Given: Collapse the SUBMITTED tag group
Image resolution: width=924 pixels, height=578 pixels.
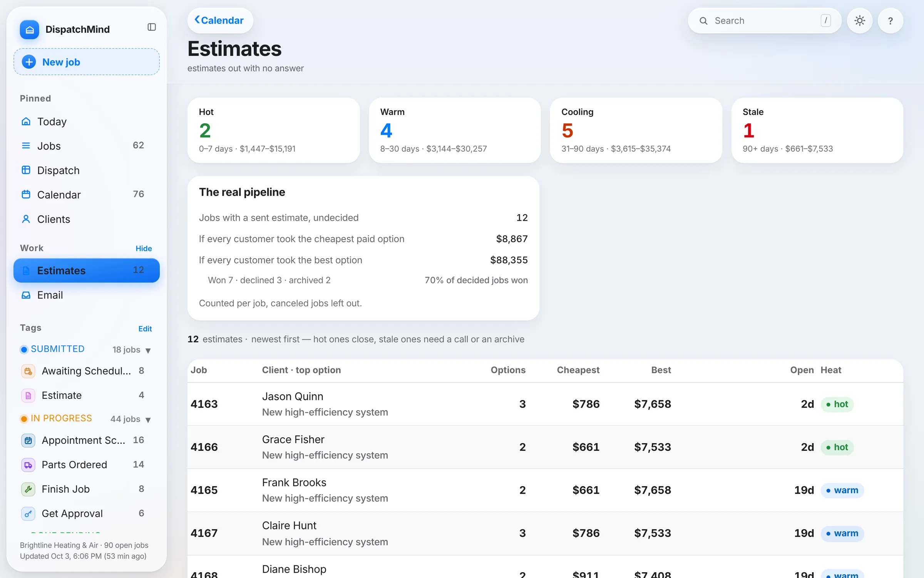Looking at the screenshot, I should click(148, 350).
